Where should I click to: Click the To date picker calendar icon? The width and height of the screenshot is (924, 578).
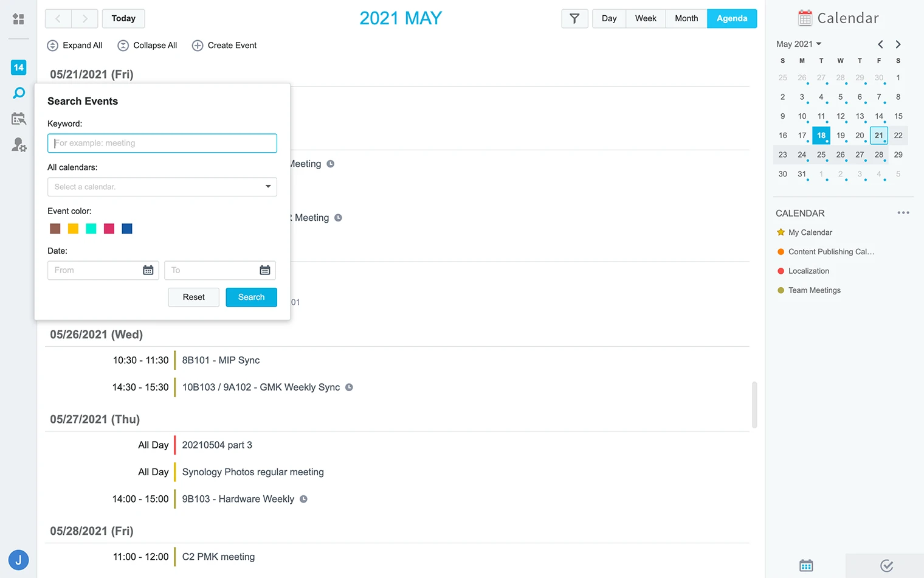(265, 270)
